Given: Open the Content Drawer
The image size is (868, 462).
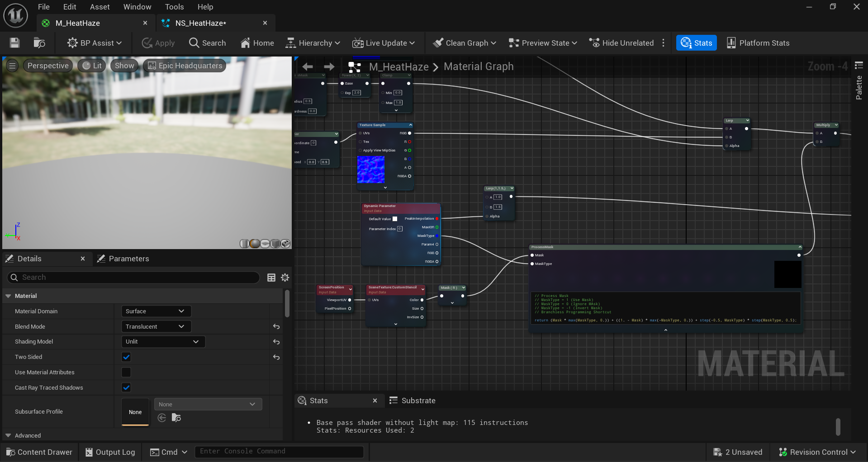Looking at the screenshot, I should click(39, 452).
